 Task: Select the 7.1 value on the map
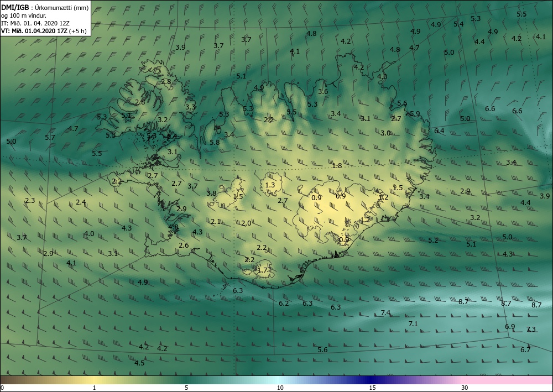[x=413, y=323]
